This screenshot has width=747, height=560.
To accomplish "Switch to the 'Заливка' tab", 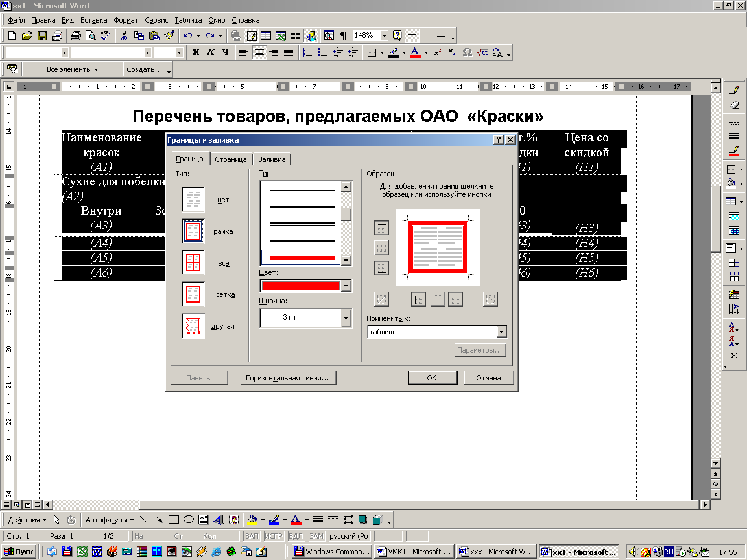I will [x=271, y=159].
